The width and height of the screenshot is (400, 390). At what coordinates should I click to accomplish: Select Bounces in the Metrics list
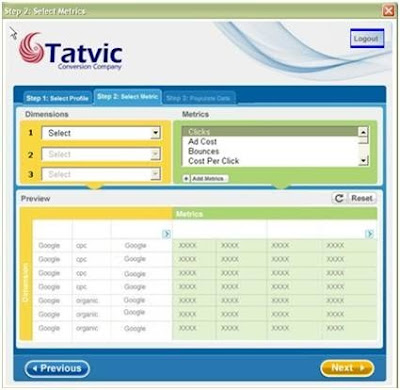point(270,151)
